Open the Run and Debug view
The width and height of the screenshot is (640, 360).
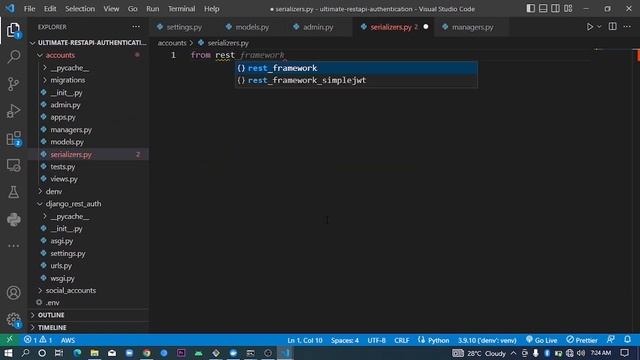(13, 111)
